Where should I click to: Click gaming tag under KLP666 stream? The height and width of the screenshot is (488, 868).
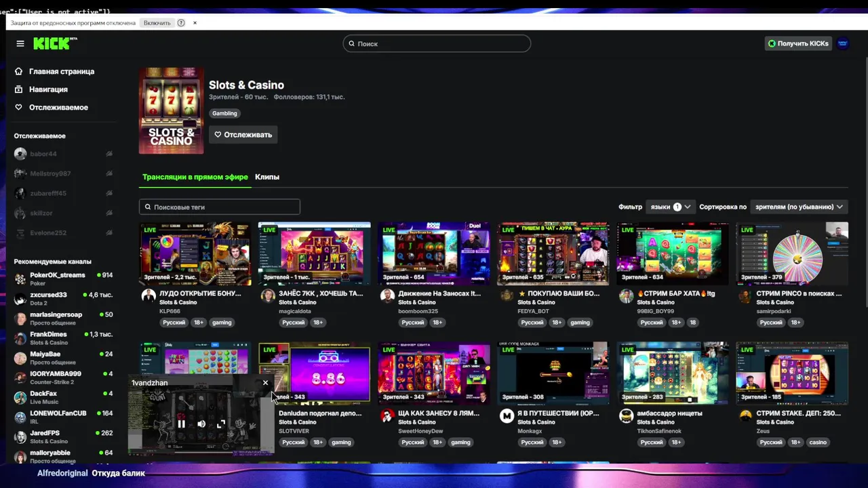[222, 323]
